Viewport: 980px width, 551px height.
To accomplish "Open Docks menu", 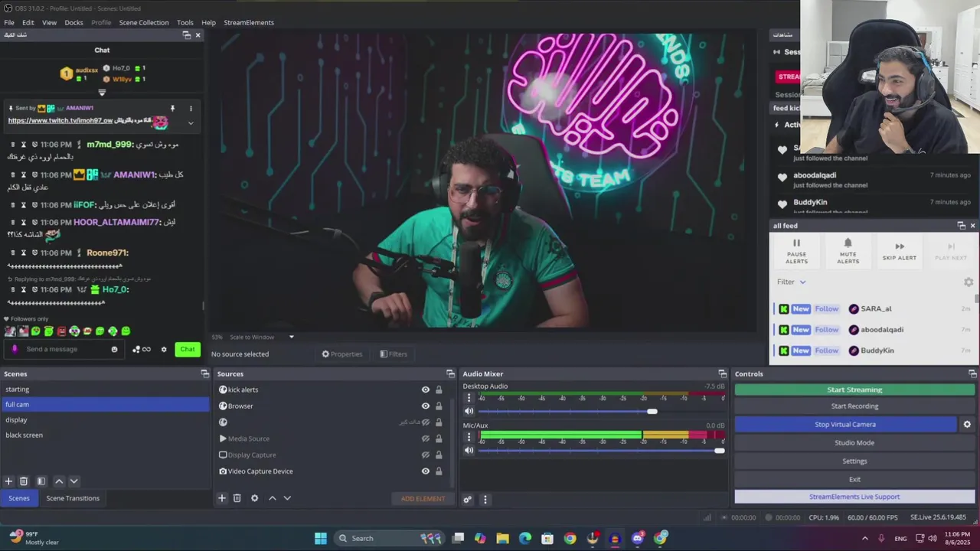I will 73,23.
